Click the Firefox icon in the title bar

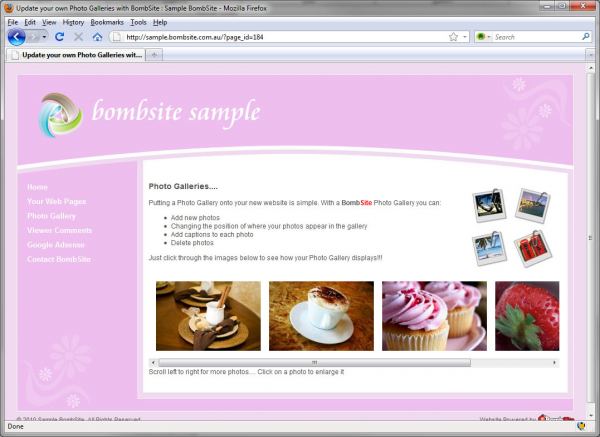[x=8, y=8]
